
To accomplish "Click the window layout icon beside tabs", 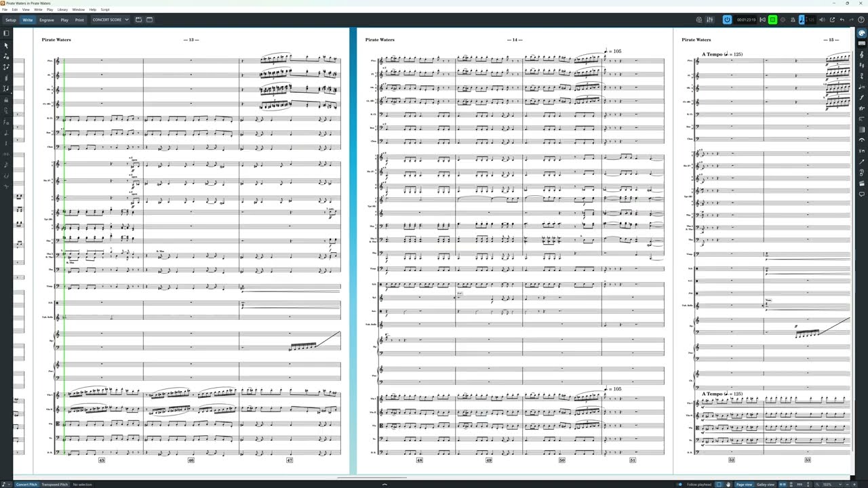I will pos(150,20).
